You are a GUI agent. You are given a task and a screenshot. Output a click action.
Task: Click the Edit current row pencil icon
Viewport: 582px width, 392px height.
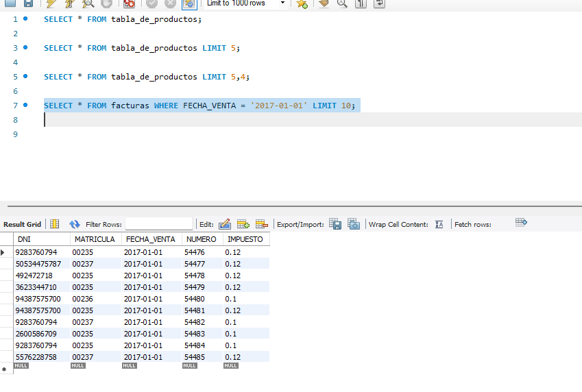coord(225,224)
